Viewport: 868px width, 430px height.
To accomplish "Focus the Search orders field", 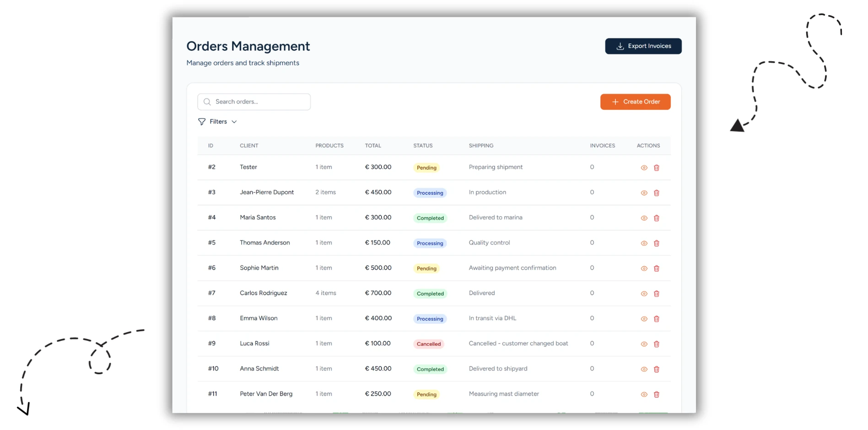I will (x=254, y=102).
